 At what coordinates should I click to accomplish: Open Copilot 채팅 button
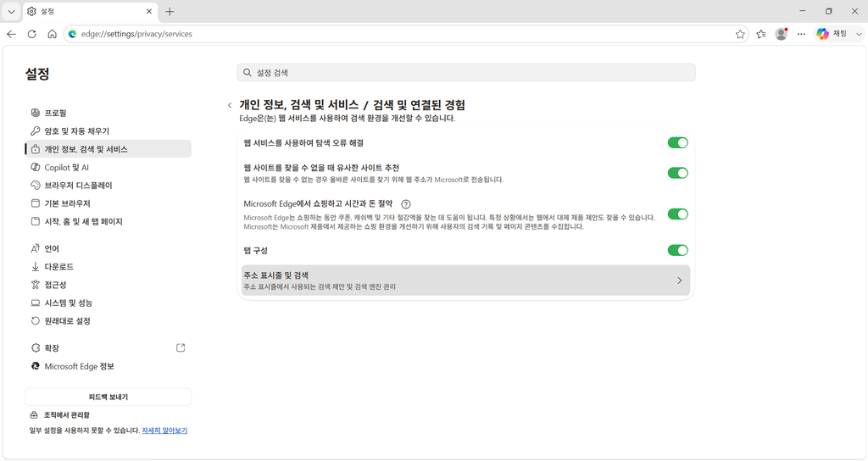(x=832, y=34)
